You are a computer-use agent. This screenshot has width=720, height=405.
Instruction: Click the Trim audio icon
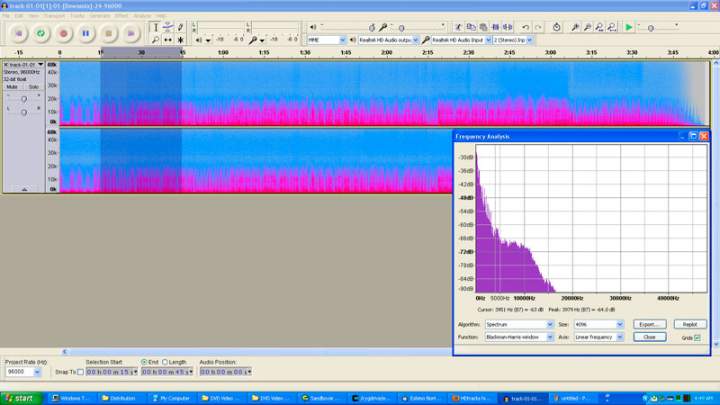point(495,28)
